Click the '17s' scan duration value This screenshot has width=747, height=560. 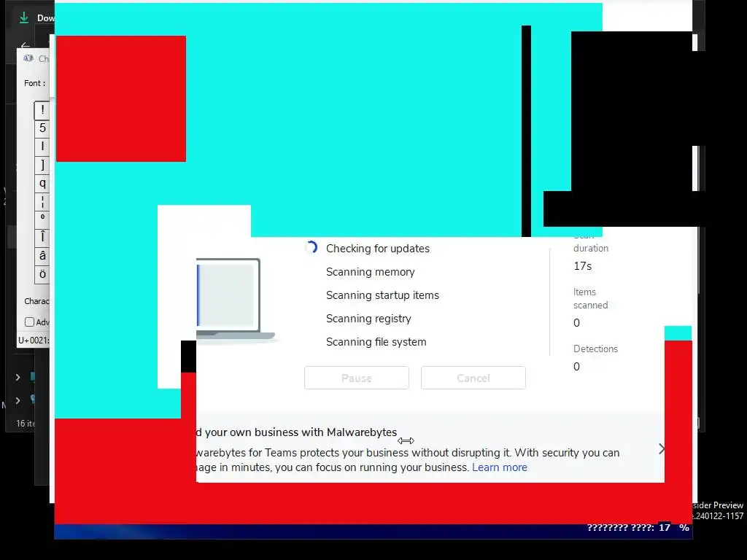(x=582, y=266)
